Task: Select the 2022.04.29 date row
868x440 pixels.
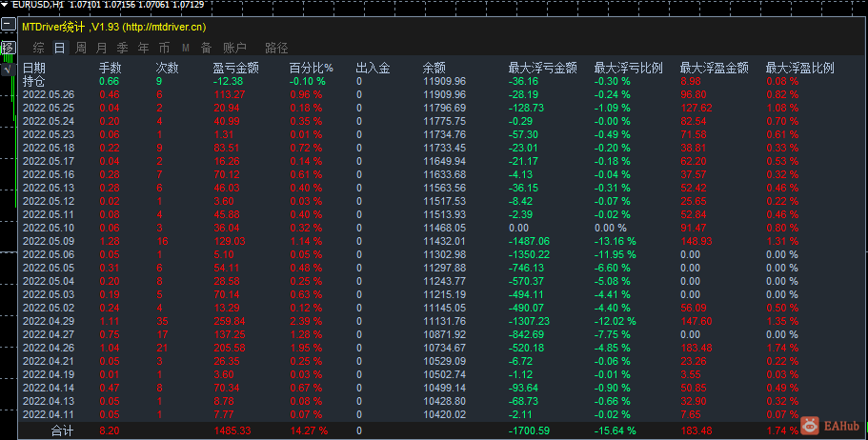Action: pyautogui.click(x=49, y=321)
